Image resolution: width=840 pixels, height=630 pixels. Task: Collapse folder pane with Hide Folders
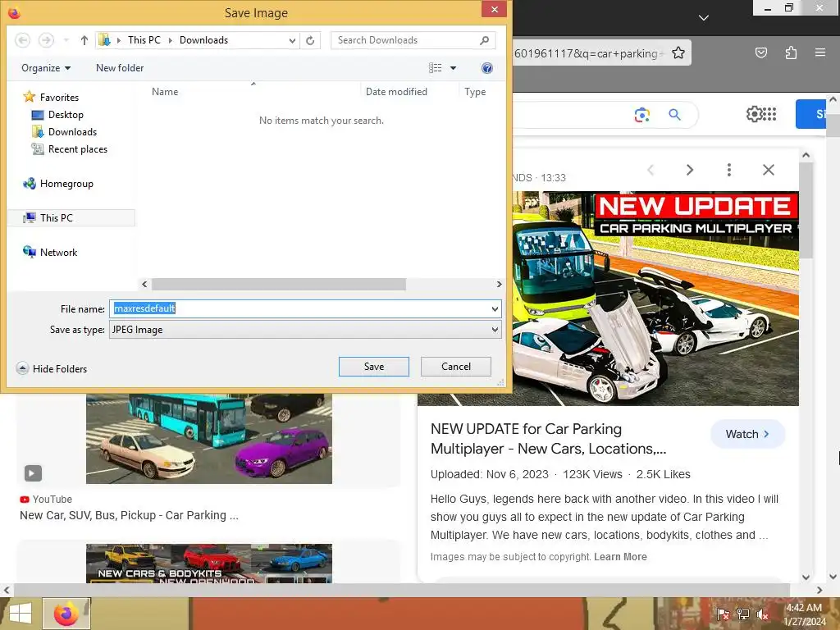52,368
